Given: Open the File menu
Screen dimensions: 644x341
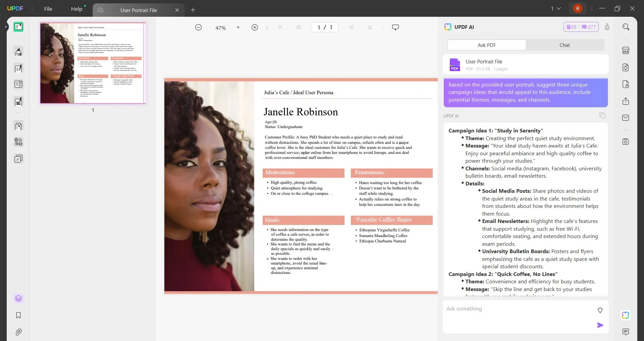Looking at the screenshot, I should (x=48, y=9).
